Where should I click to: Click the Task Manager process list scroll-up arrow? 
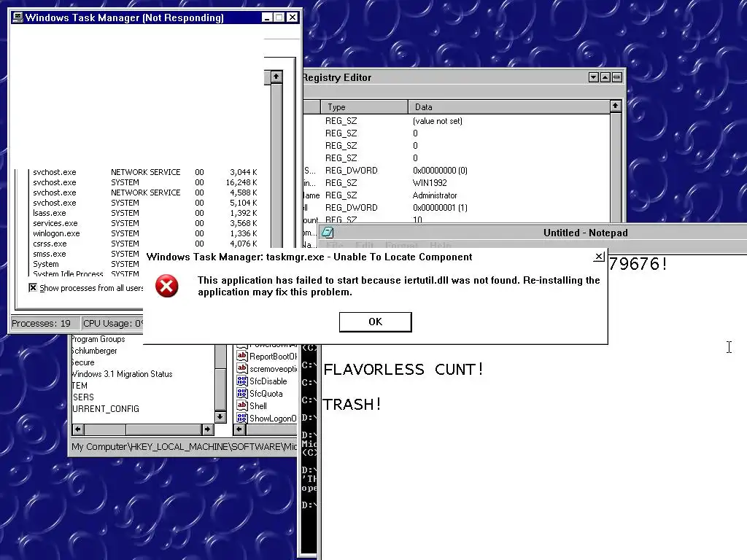tap(276, 77)
